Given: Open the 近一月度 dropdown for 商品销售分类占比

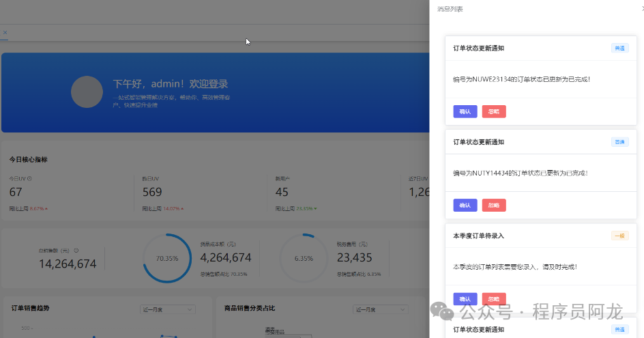Looking at the screenshot, I should [x=380, y=309].
